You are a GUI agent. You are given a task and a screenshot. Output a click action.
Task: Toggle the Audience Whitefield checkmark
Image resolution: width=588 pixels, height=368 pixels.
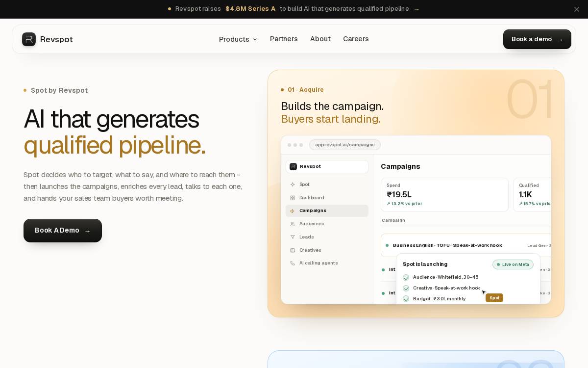(x=406, y=277)
